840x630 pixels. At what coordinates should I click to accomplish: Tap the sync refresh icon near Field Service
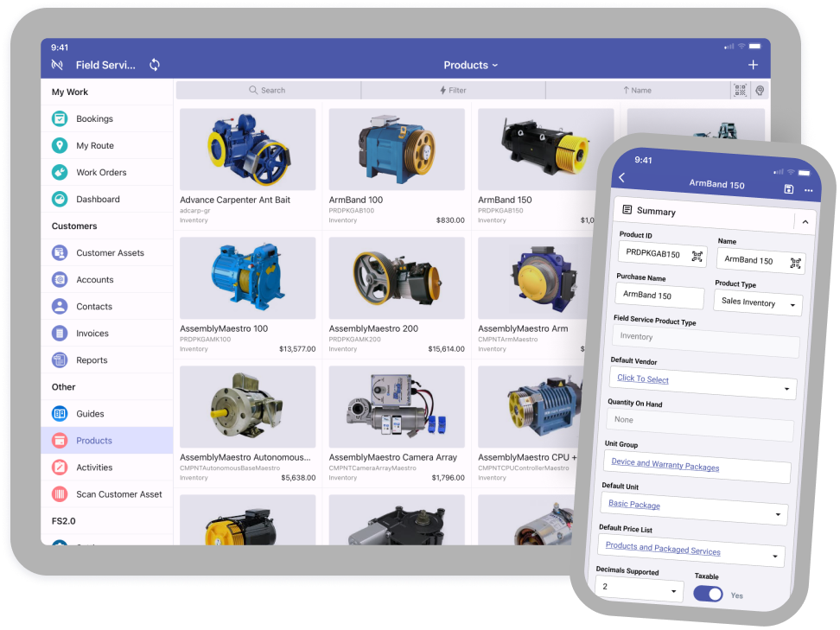(154, 64)
